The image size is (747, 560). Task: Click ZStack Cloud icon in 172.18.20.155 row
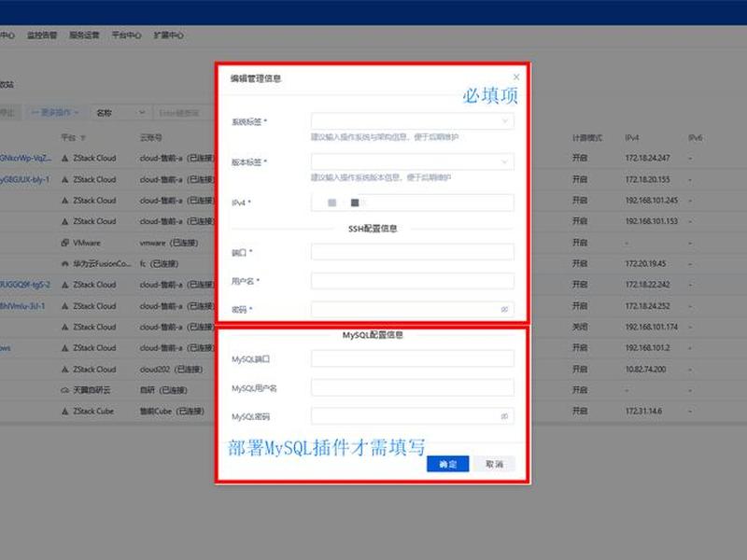(65, 179)
